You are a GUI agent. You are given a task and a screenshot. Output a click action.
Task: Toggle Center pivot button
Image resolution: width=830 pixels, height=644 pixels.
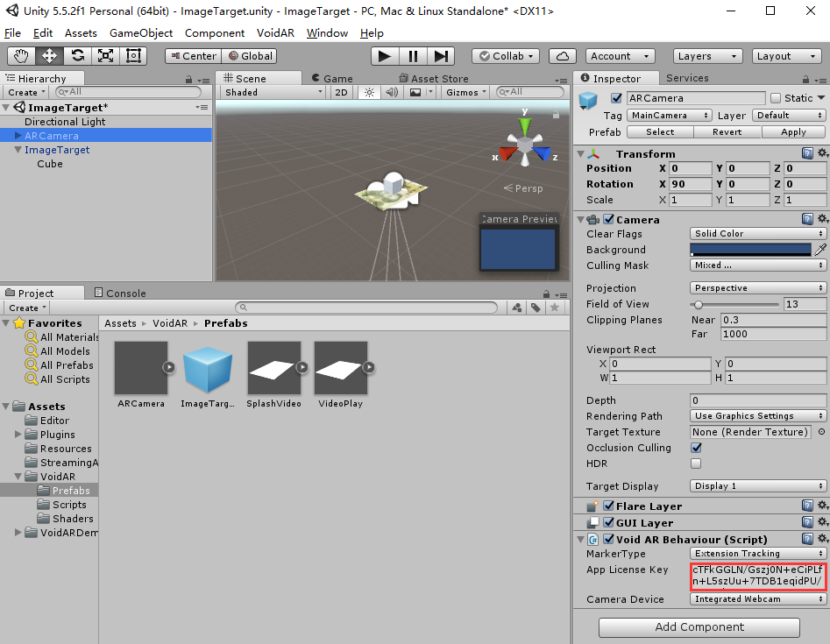[193, 56]
